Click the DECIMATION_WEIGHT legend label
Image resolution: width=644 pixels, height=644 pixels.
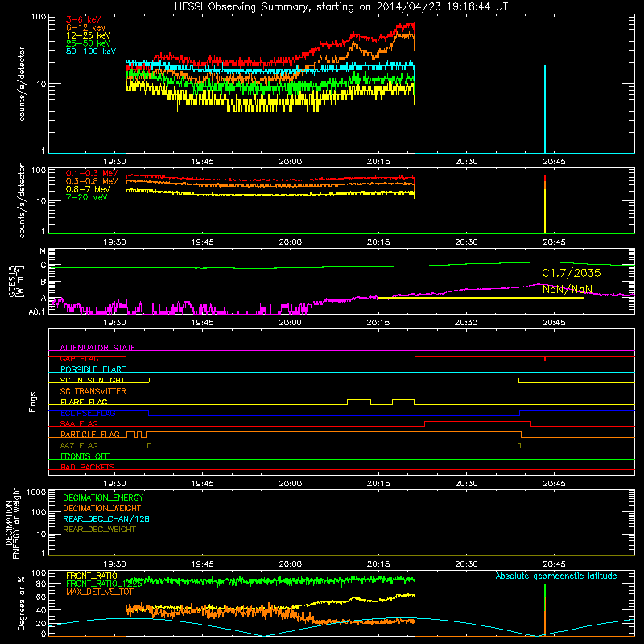pos(102,508)
